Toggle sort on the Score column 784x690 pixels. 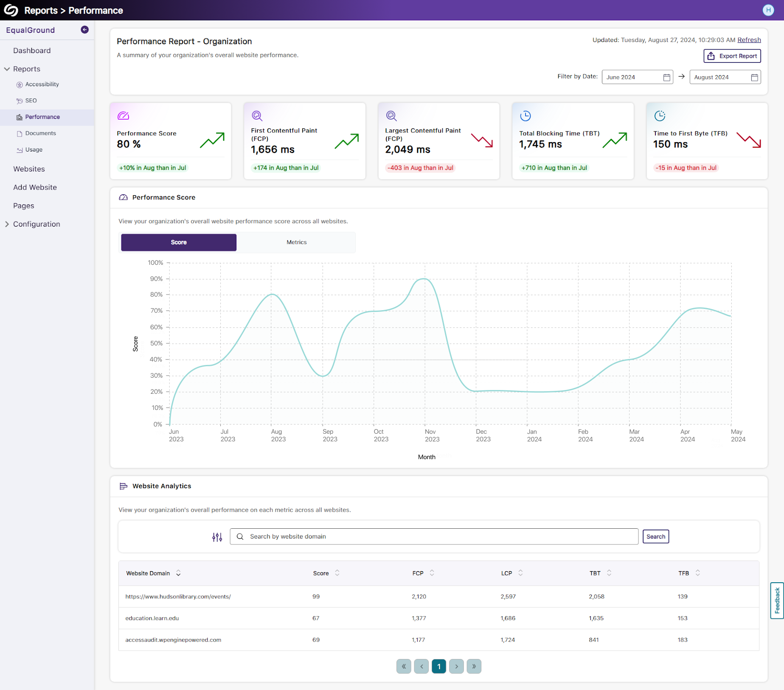pyautogui.click(x=337, y=573)
